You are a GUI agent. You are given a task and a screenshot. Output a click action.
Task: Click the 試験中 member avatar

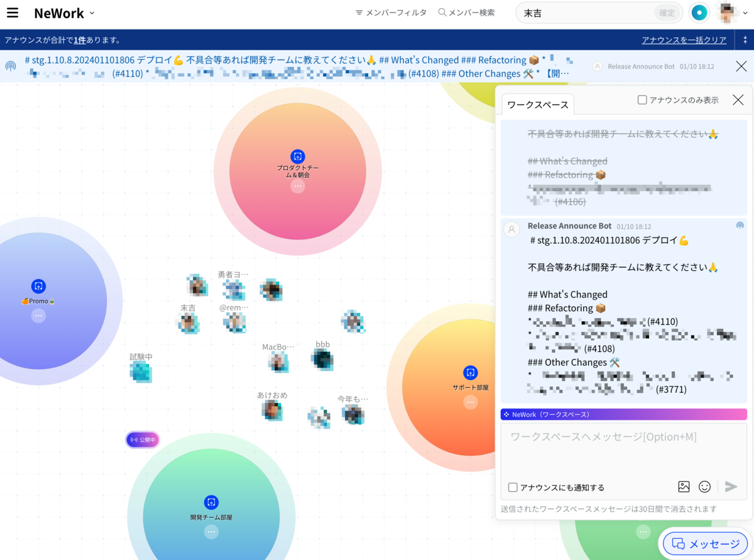(x=141, y=371)
